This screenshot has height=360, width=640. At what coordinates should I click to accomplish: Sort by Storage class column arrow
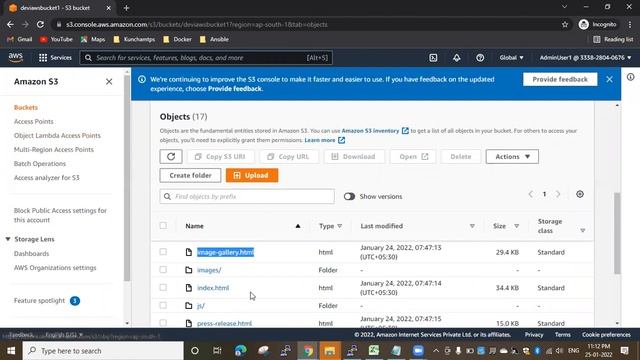click(582, 231)
